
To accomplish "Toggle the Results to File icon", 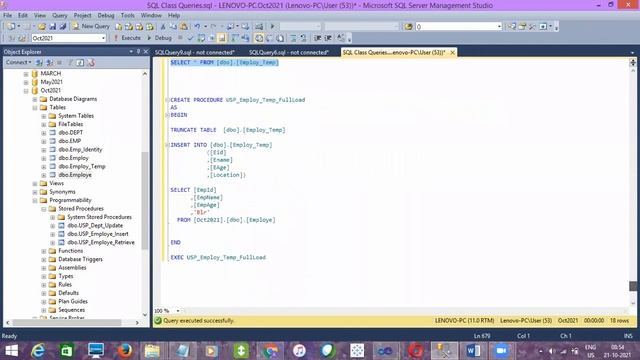I will (280, 38).
